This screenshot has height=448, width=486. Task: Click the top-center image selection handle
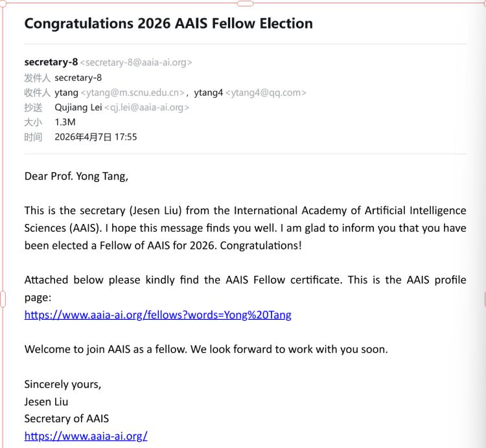coord(245,3)
